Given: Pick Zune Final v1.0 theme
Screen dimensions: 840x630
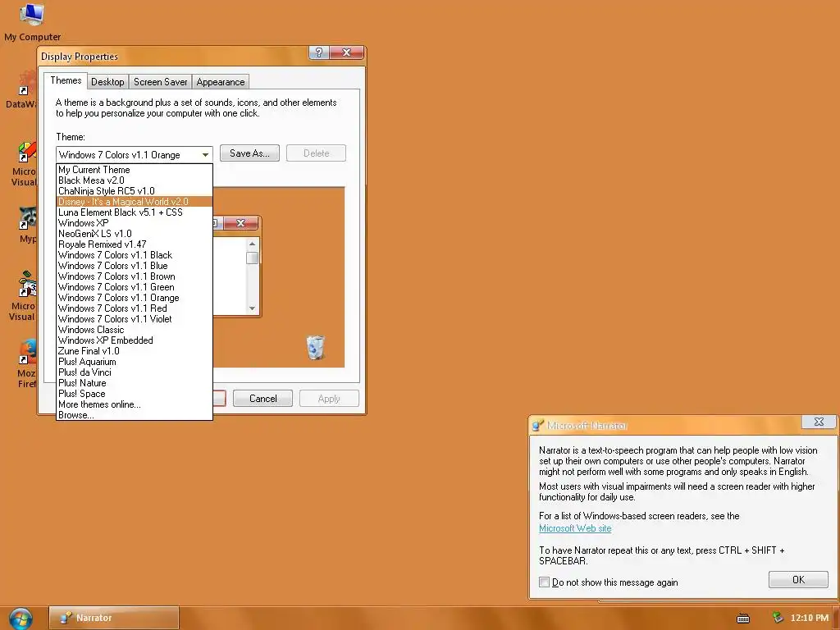Looking at the screenshot, I should [135, 351].
